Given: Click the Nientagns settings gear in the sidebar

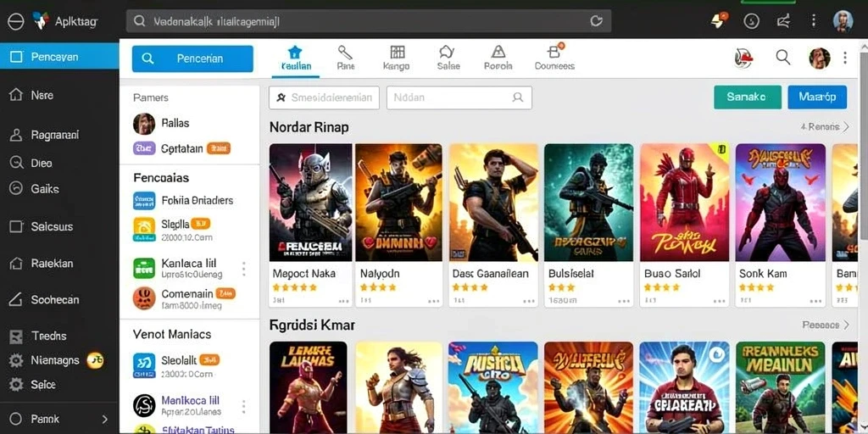Looking at the screenshot, I should click(16, 360).
